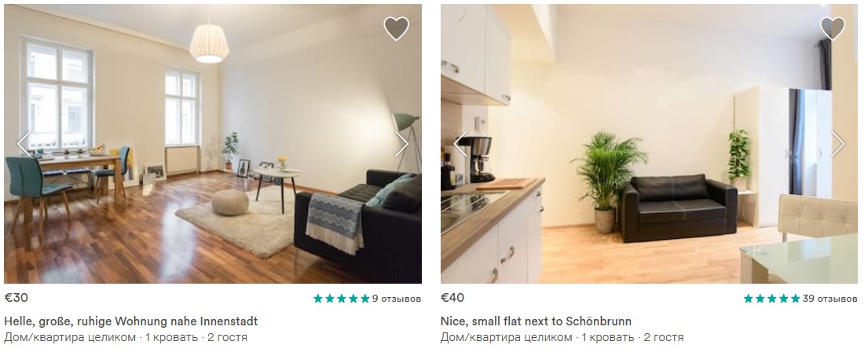Click star rating of the €40 listing
868x356 pixels.
pyautogui.click(x=772, y=299)
